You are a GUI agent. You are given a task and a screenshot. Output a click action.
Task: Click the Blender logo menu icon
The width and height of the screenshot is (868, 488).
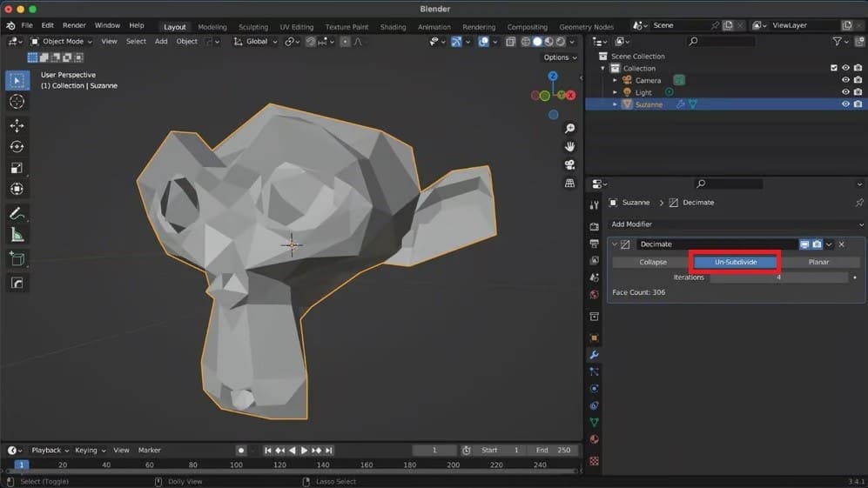[x=10, y=25]
